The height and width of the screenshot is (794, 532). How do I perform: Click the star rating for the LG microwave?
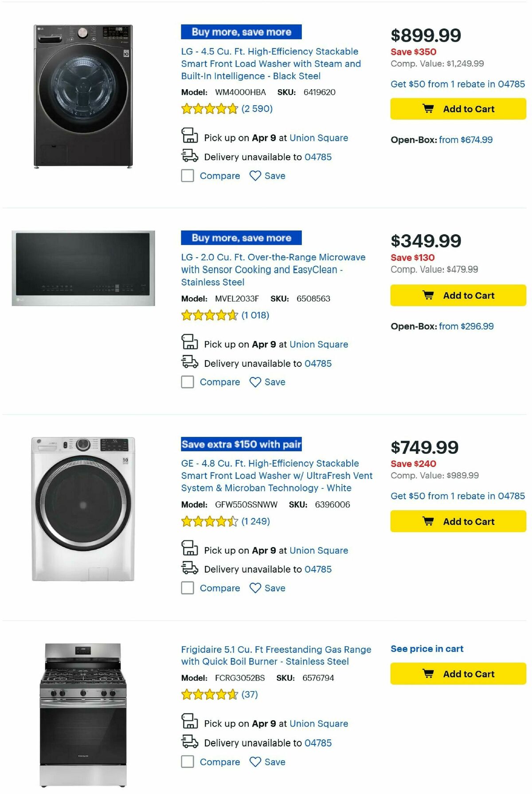(208, 315)
